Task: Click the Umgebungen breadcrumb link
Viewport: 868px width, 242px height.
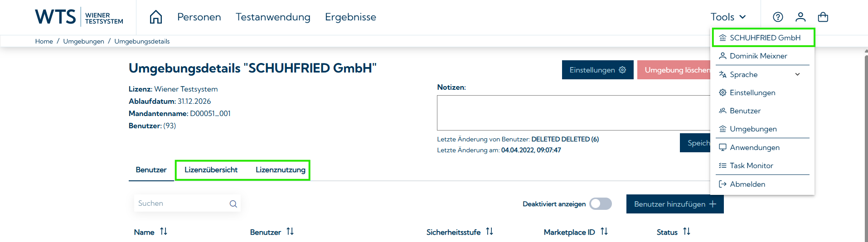Action: [x=83, y=41]
